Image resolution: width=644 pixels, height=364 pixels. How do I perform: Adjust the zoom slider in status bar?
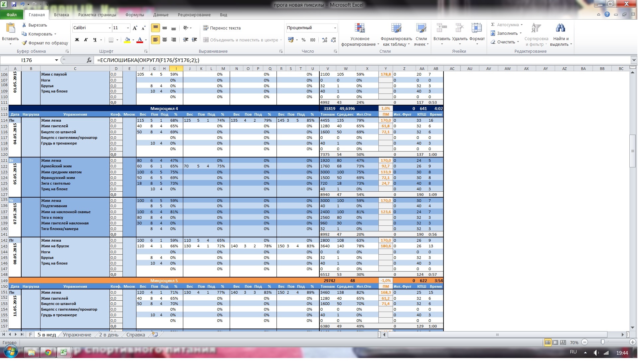coord(603,342)
